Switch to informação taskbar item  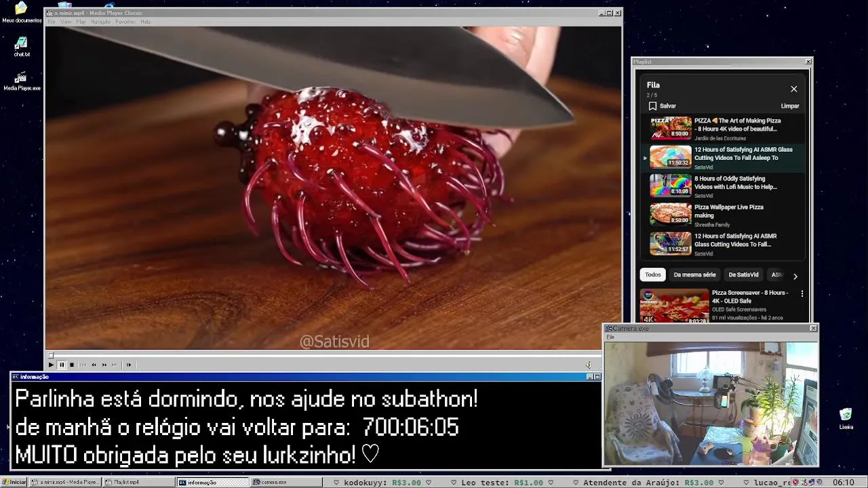pyautogui.click(x=213, y=482)
